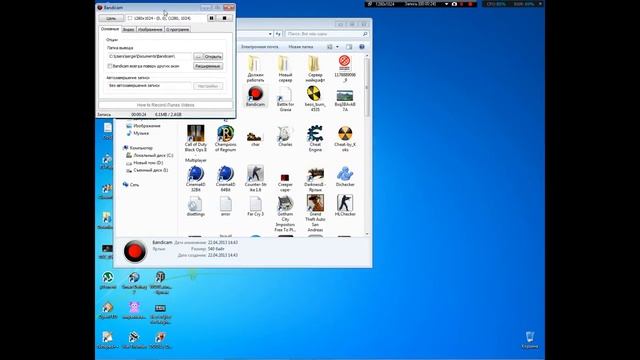Select the red prohibition sign file icon

click(x=344, y=69)
